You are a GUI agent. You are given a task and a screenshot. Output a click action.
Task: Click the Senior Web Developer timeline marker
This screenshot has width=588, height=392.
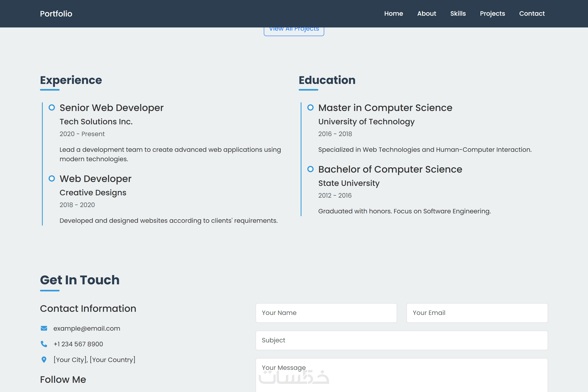pos(52,108)
